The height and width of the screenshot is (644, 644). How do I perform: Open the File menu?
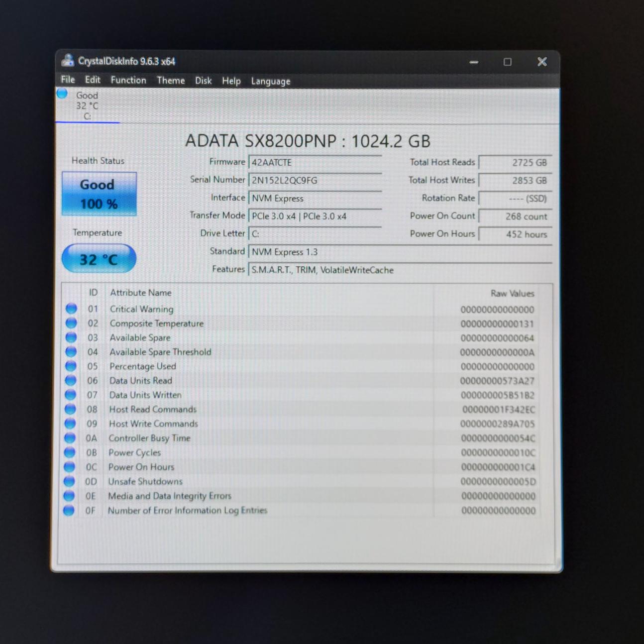(68, 80)
